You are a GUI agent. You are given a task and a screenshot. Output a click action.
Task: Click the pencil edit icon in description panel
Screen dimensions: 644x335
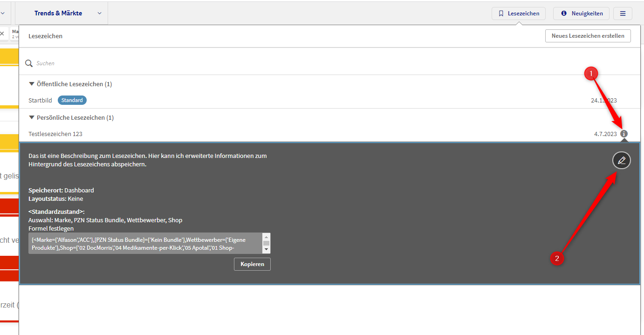pyautogui.click(x=621, y=161)
